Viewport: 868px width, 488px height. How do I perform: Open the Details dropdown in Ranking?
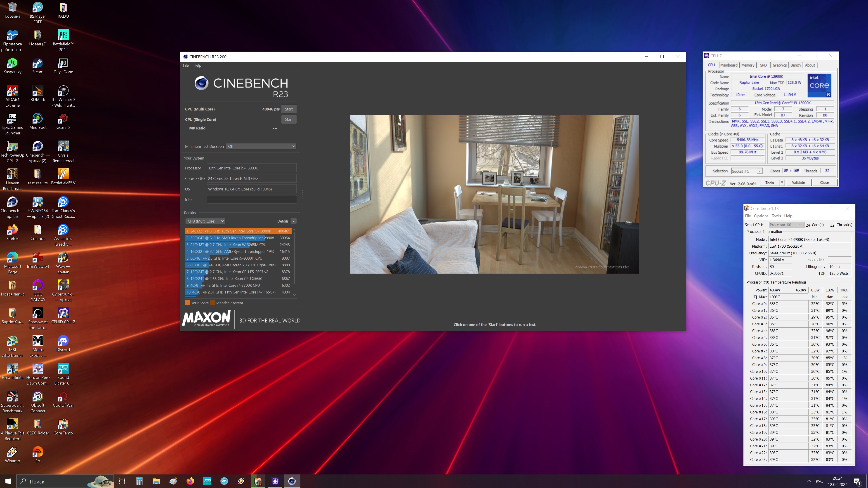click(293, 221)
